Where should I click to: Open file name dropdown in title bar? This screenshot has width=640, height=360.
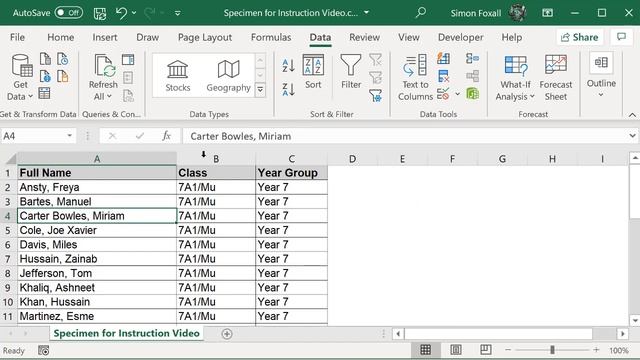coord(366,13)
